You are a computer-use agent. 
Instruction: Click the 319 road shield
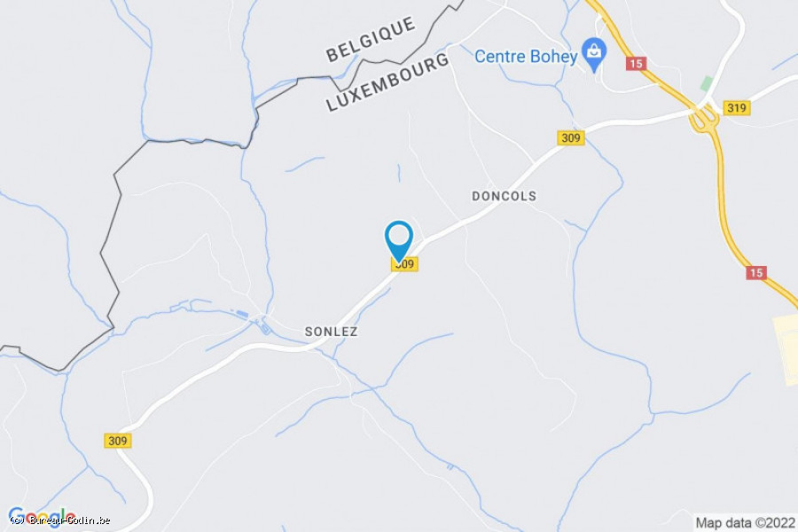736,108
